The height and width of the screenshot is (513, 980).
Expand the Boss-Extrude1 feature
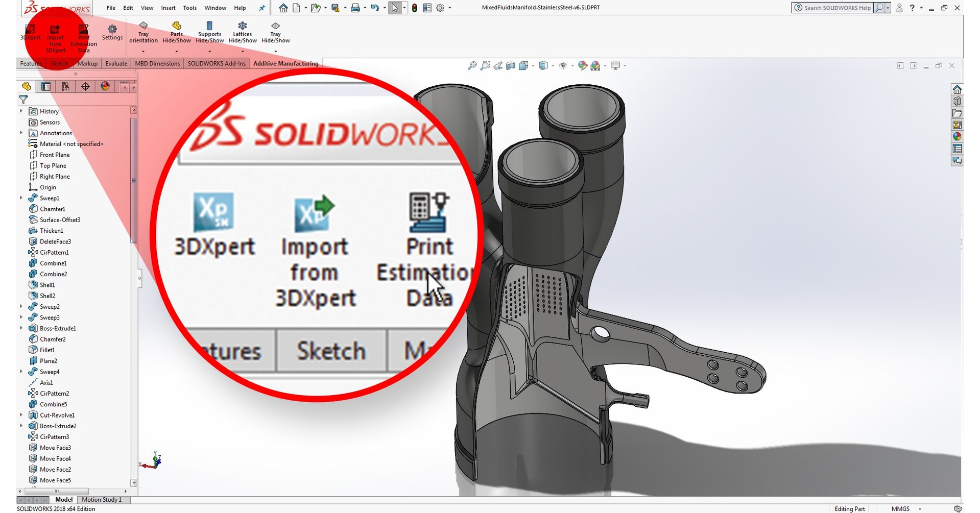[21, 328]
